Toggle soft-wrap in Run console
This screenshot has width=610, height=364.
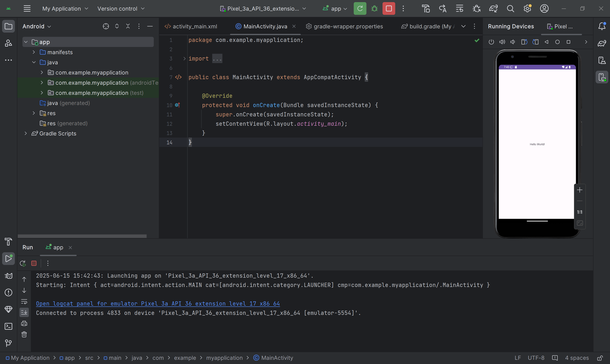coord(24,301)
